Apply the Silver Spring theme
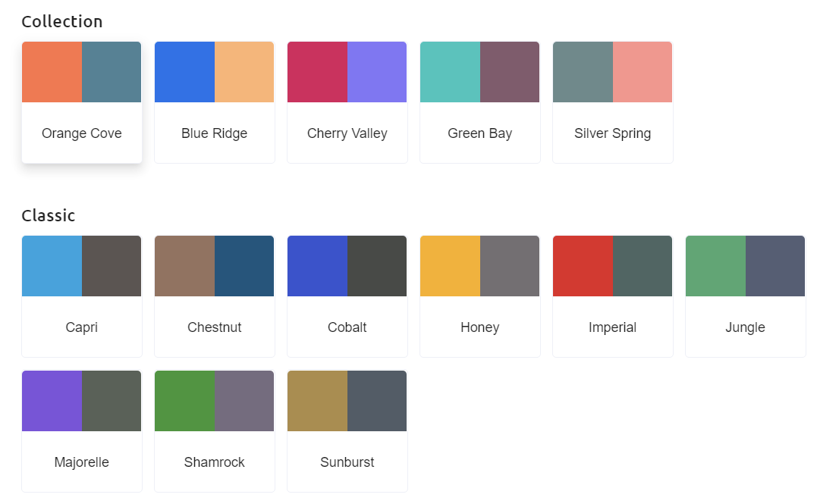Viewport: 817px width, 504px height. [613, 102]
